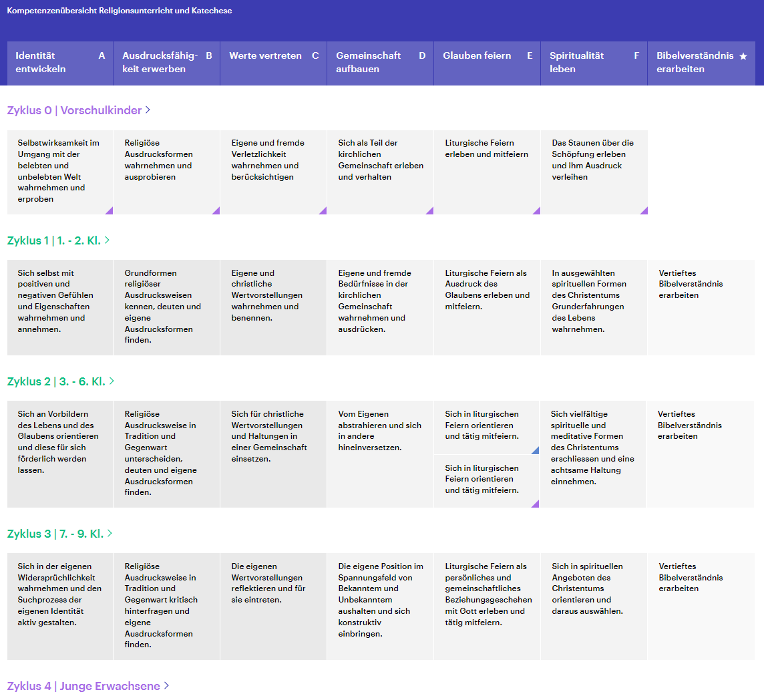Expand chevron next to Zyklus 4 | Junge Erwachsene
Image resolution: width=764 pixels, height=700 pixels.
tap(167, 686)
